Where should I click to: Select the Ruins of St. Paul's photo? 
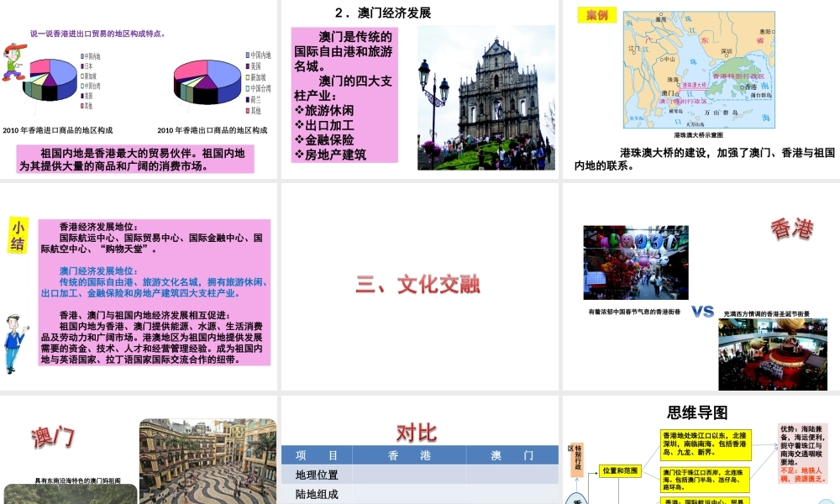point(486,97)
